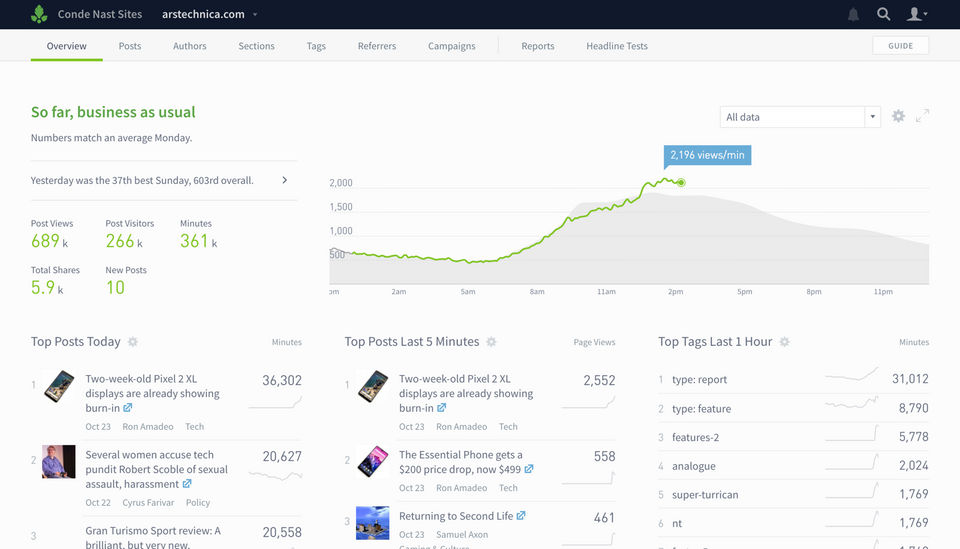The width and height of the screenshot is (960, 549).
Task: Click 31,012 minutes for type: report
Action: pos(910,379)
